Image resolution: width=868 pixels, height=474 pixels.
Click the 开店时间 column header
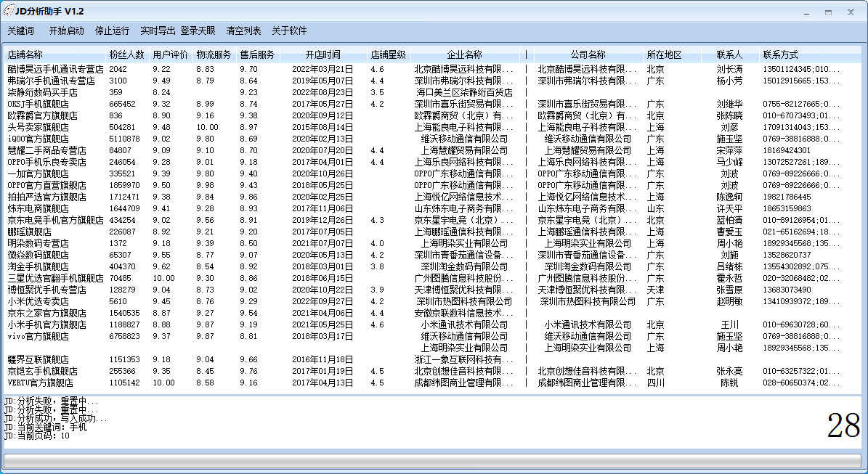coord(323,54)
